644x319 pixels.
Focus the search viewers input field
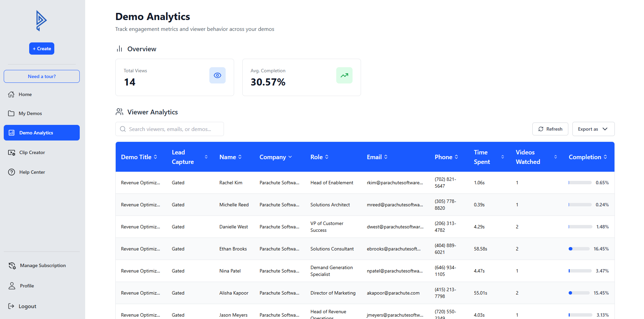pos(170,129)
